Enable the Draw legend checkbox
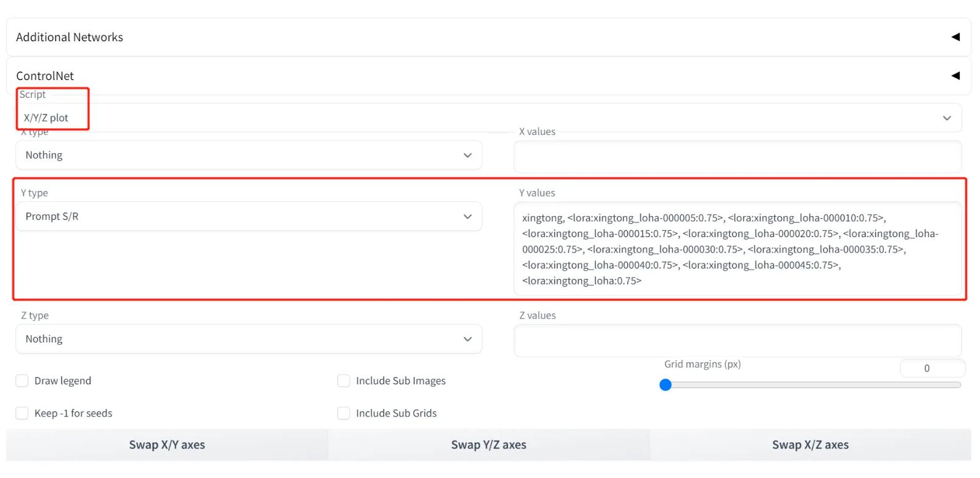Screen dimensions: 980x478 22,381
